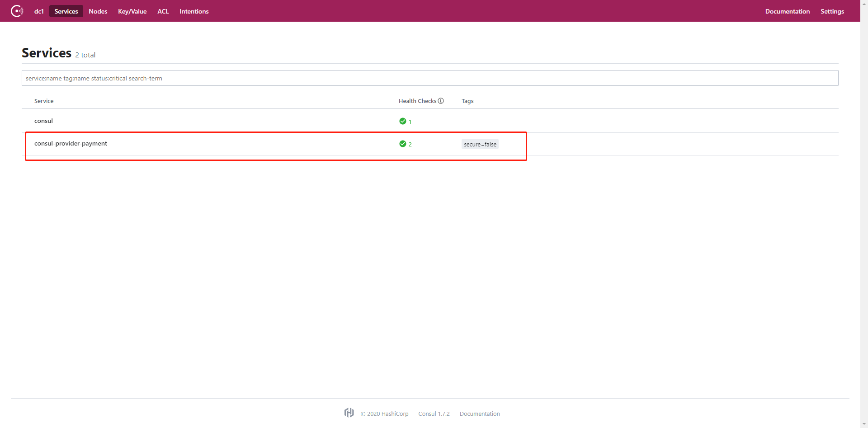Open the Nodes tab

[98, 11]
